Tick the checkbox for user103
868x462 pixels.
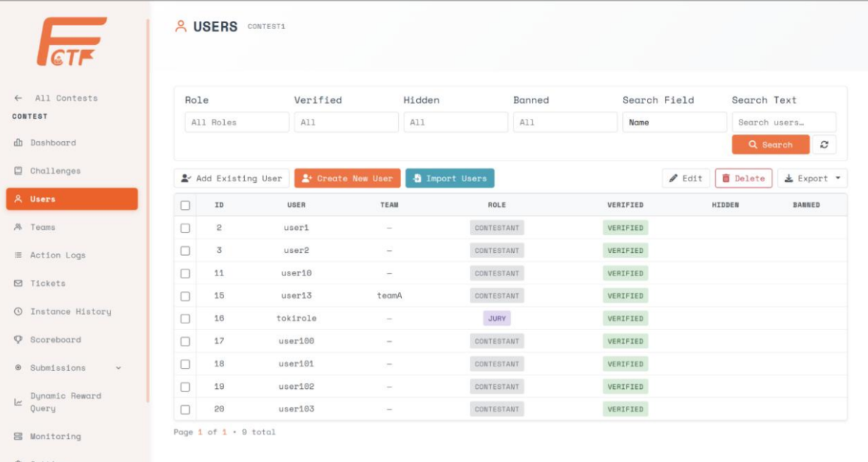tap(185, 410)
